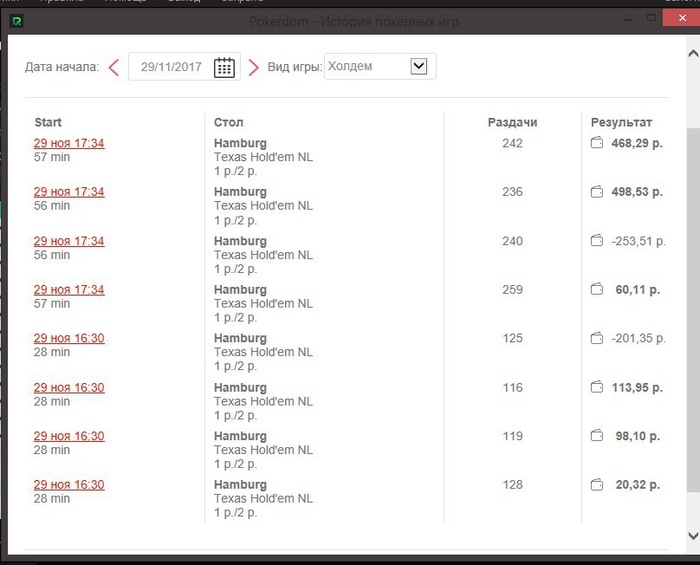The image size is (700, 565).
Task: Click wallet icon beside 113,95 р. result
Action: coord(597,387)
